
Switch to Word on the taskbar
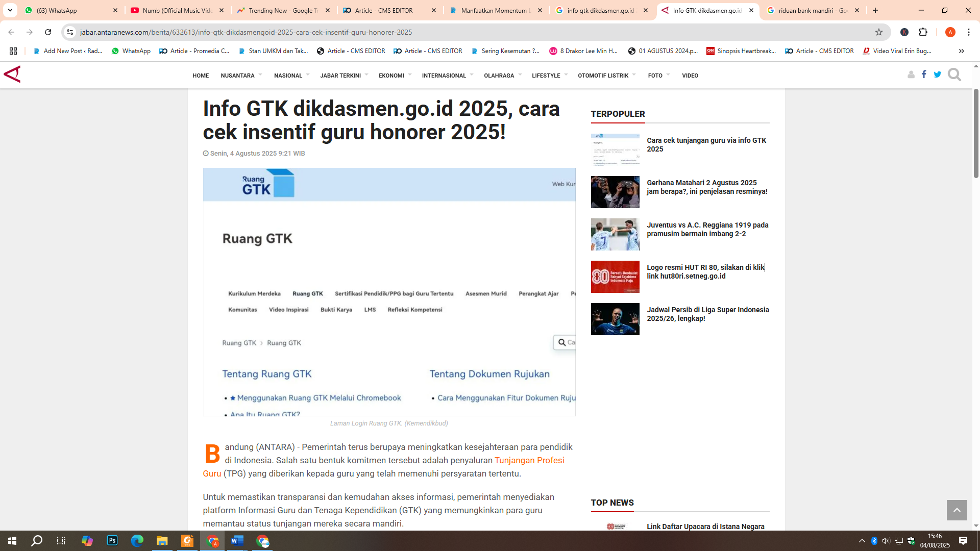pyautogui.click(x=237, y=541)
